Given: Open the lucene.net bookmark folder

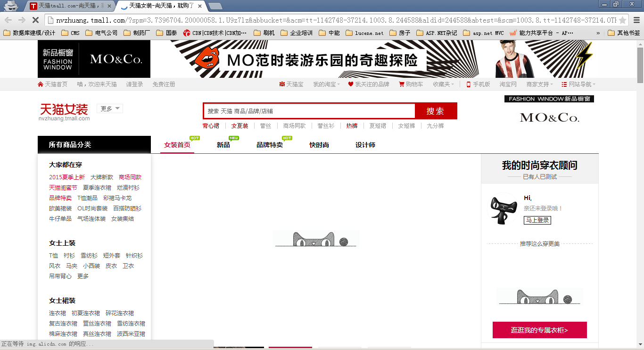Looking at the screenshot, I should (365, 33).
